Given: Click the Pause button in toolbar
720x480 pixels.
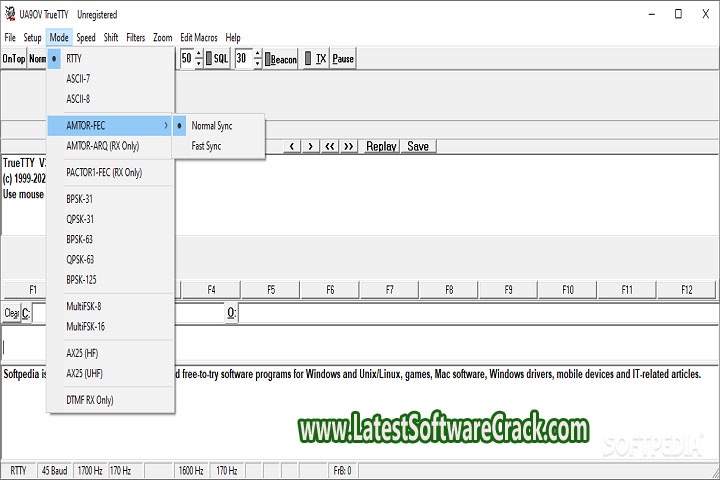Looking at the screenshot, I should [343, 59].
